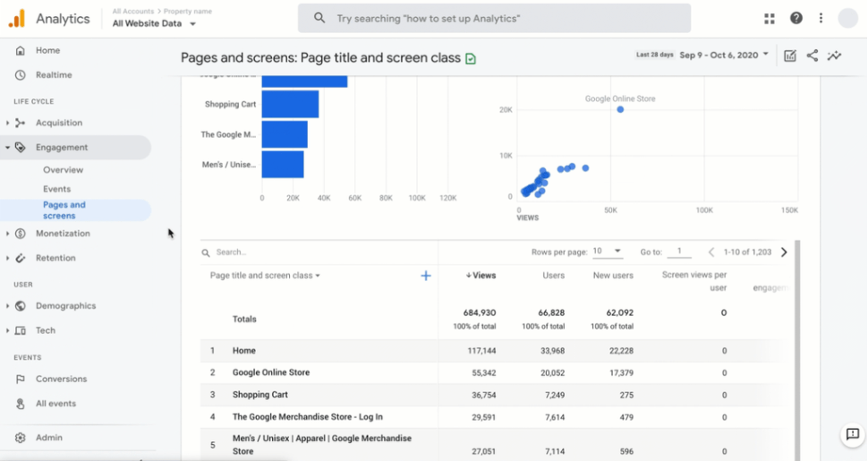The height and width of the screenshot is (461, 868).
Task: Click the Analytics search input field
Action: pyautogui.click(x=494, y=18)
